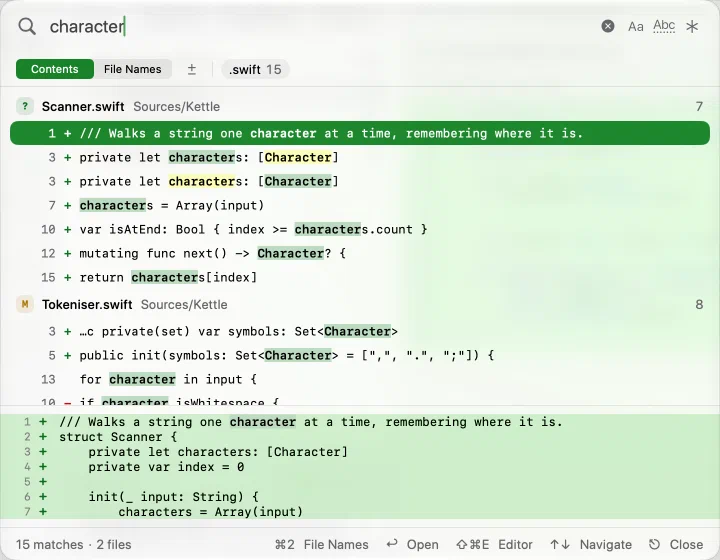The image size is (720, 560).
Task: Click the untracked status icon for Scanner.swift
Action: coord(25,106)
